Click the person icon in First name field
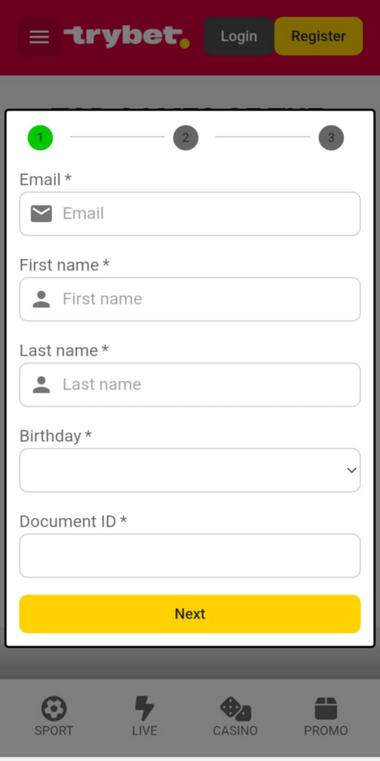The image size is (380, 761). click(x=41, y=299)
